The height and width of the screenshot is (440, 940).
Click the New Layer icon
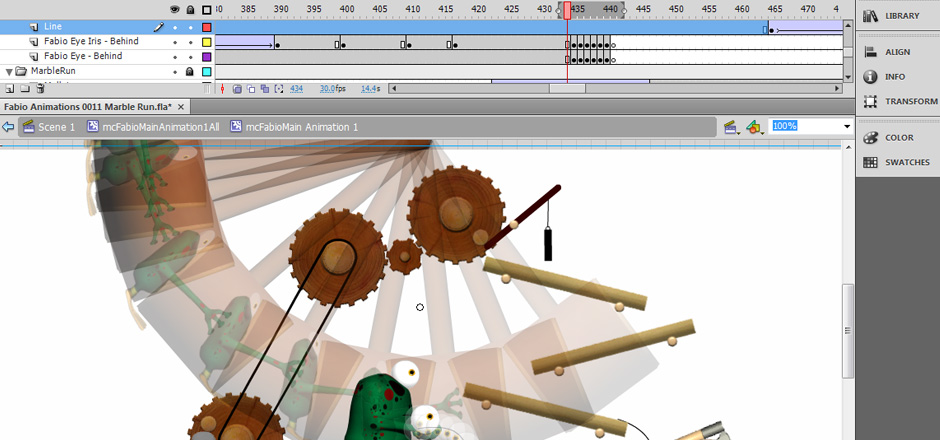(x=9, y=89)
